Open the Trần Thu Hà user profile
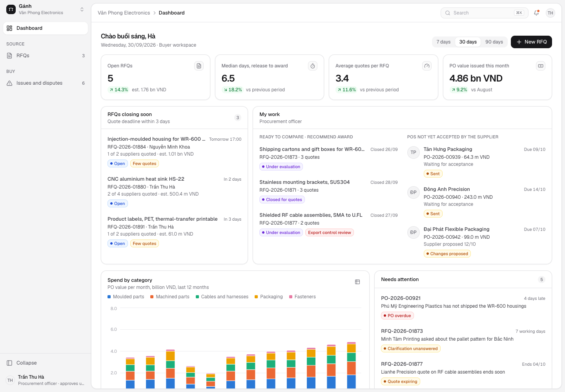The width and height of the screenshot is (565, 392). coord(46,380)
